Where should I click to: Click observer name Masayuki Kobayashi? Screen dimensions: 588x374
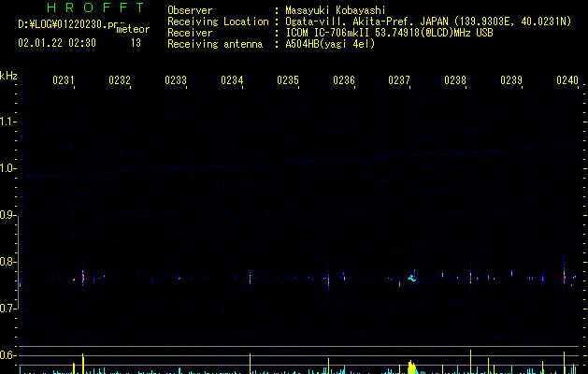coord(336,10)
